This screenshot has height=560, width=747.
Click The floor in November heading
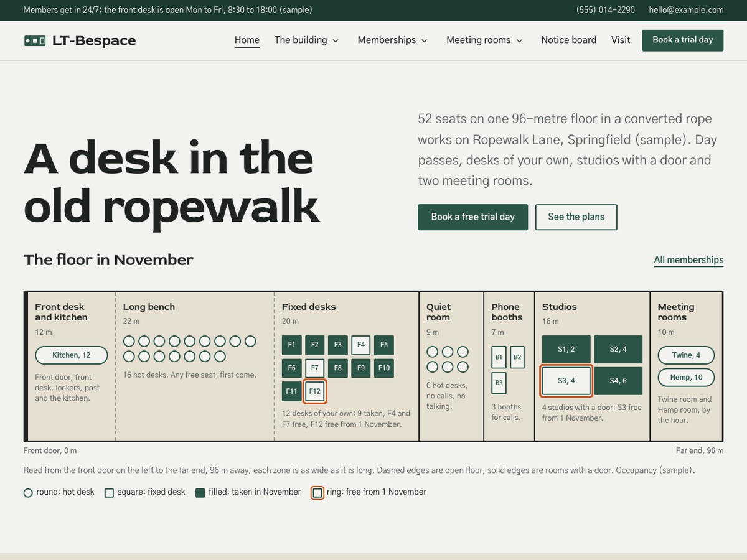coord(108,260)
